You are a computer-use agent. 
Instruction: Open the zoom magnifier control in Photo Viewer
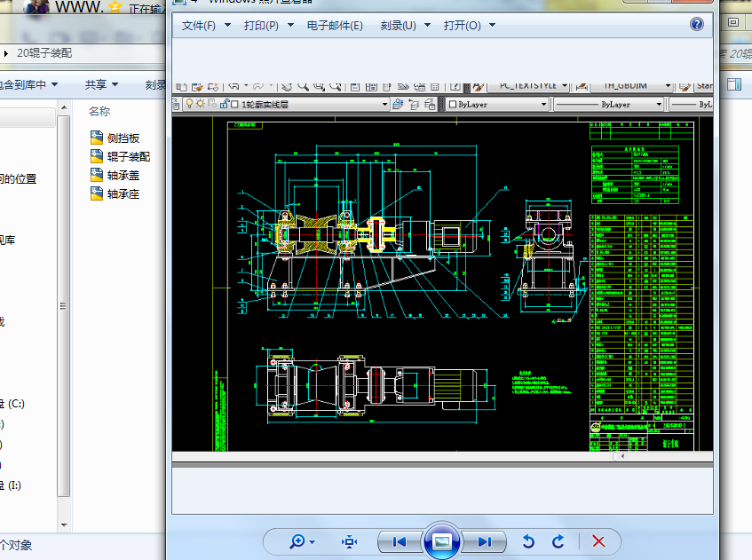tap(297, 541)
